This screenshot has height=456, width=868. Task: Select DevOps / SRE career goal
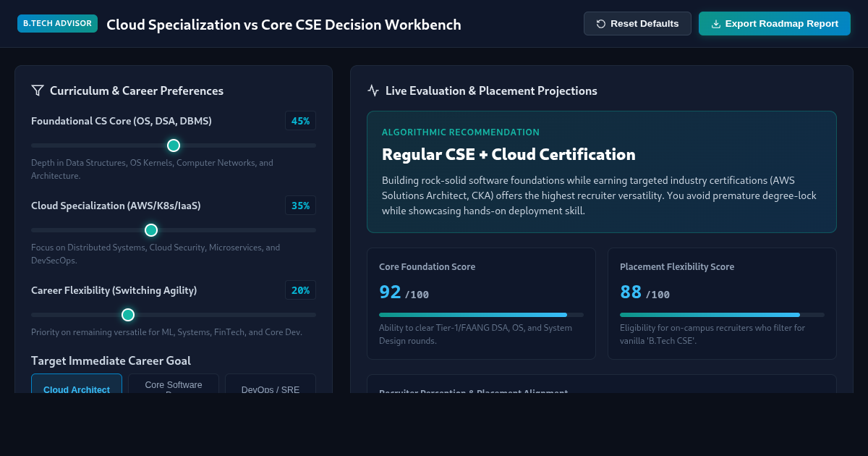pyautogui.click(x=271, y=384)
